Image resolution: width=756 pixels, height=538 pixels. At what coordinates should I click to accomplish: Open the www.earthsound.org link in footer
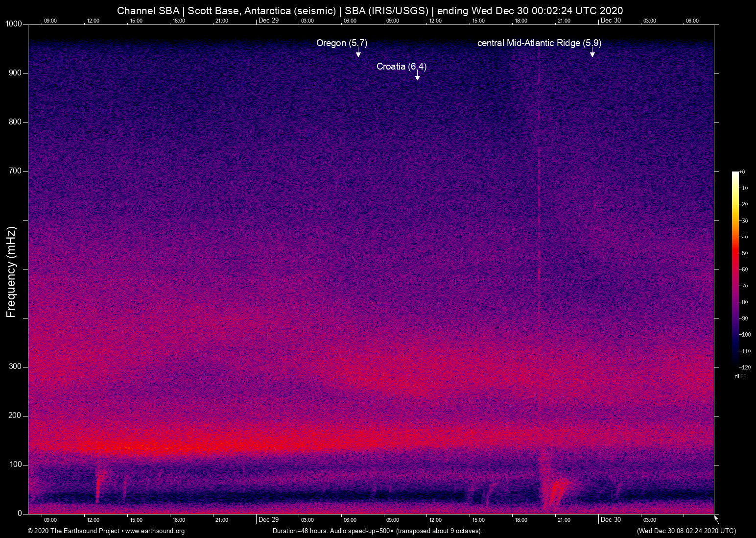click(155, 531)
